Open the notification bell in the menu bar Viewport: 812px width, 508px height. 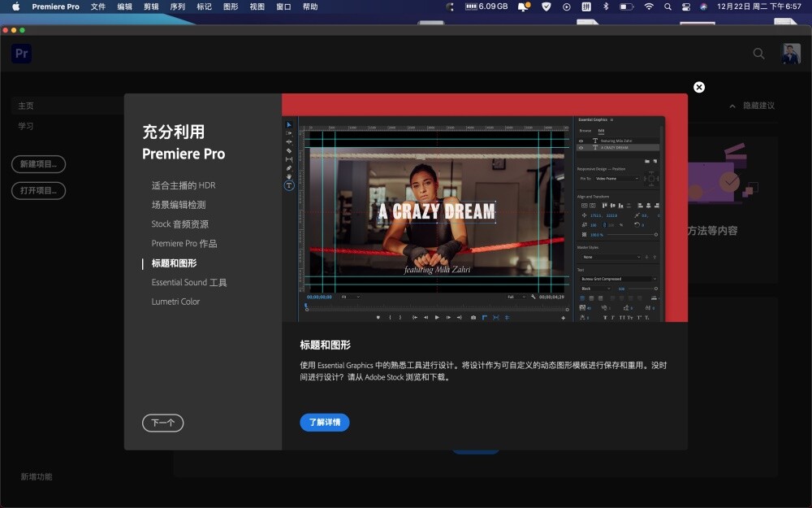[524, 7]
